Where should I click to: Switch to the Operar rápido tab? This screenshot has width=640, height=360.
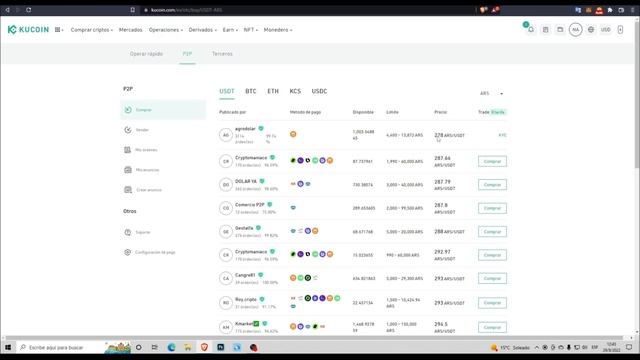coord(146,53)
